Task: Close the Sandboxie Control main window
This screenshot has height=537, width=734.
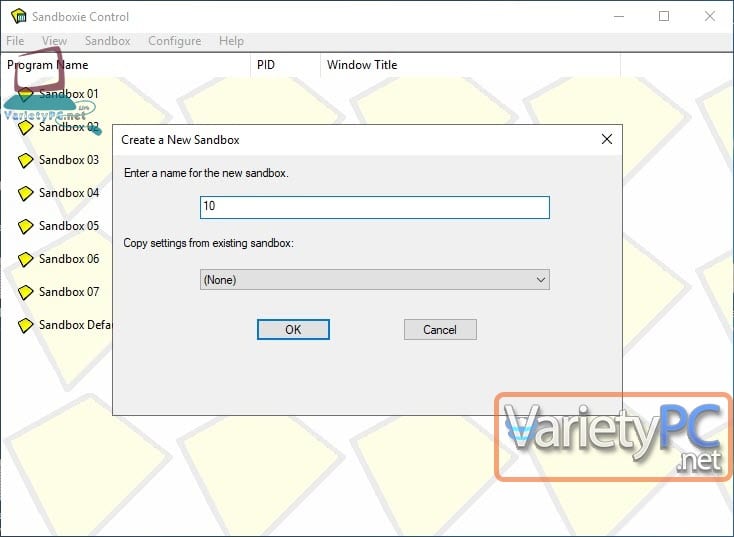Action: [710, 16]
